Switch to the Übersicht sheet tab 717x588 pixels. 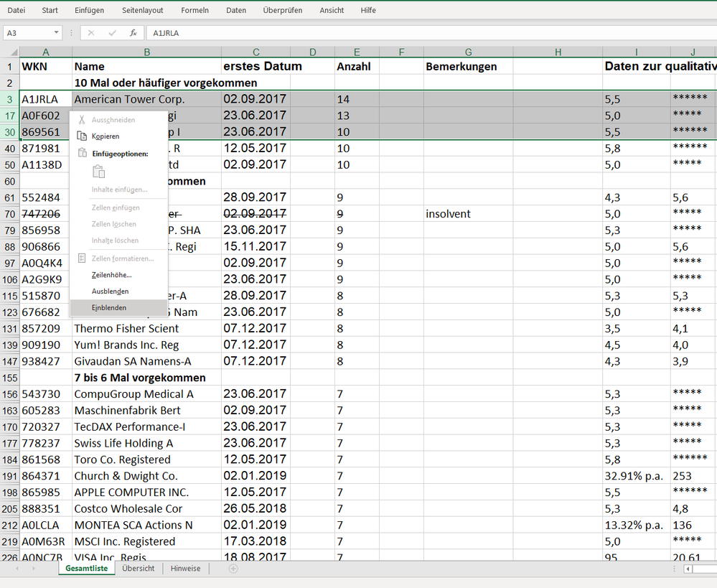click(138, 568)
